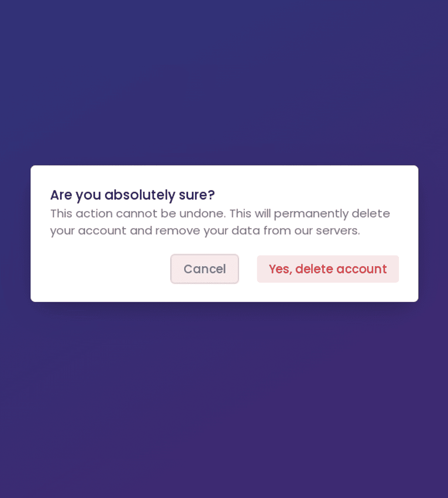Viewport: 448px width, 498px height.
Task: Click the Cancel button
Action: 204,269
